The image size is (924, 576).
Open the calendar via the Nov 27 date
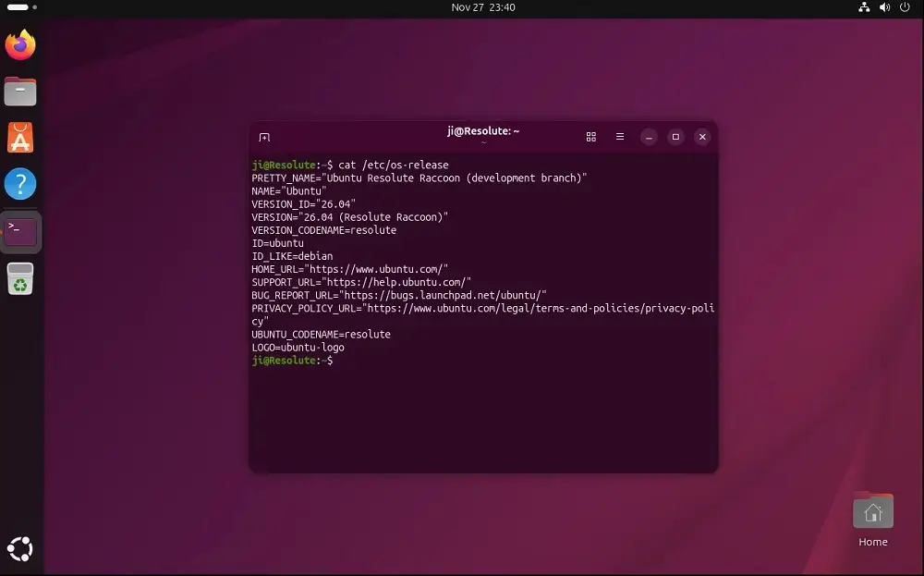click(483, 7)
